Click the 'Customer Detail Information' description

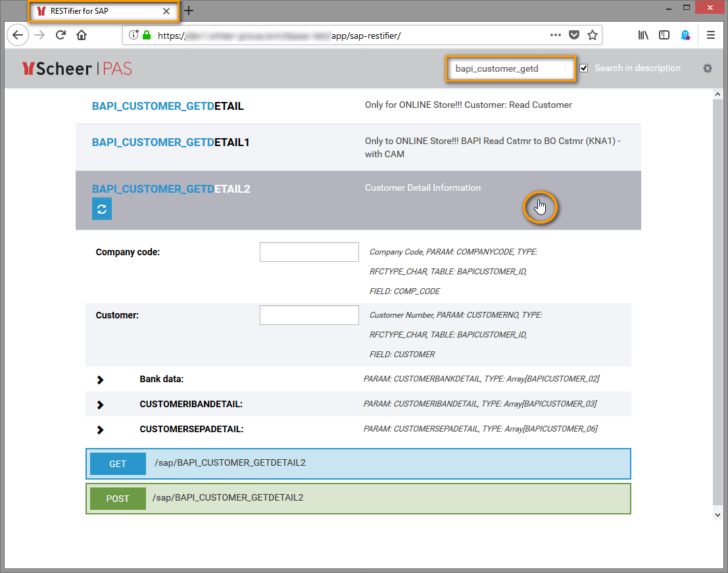point(422,187)
